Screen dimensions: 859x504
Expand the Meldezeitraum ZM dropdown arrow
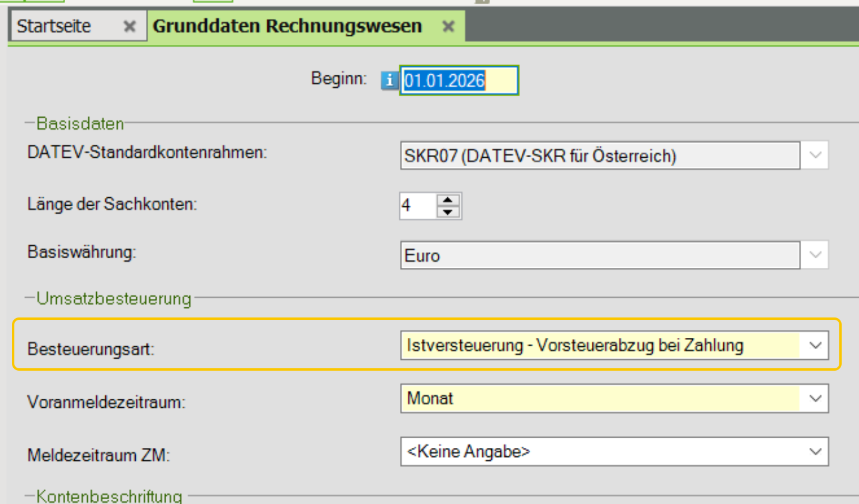click(x=815, y=451)
